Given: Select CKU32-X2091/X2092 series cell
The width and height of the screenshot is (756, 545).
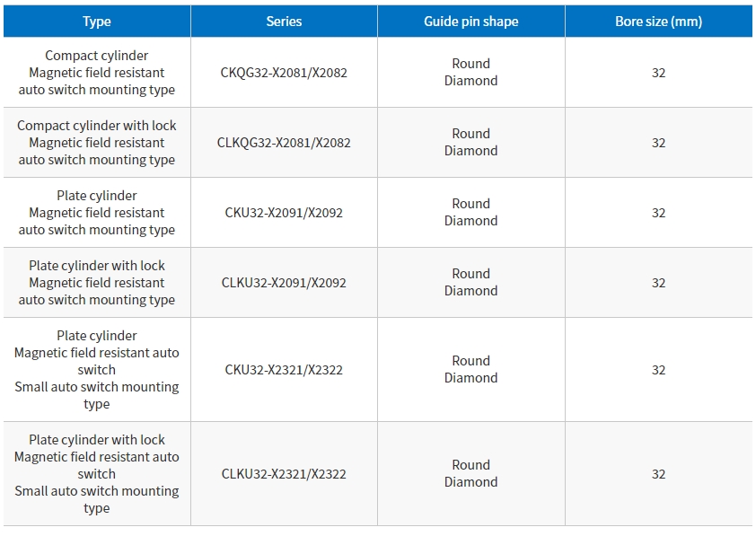Looking at the screenshot, I should (x=284, y=213).
